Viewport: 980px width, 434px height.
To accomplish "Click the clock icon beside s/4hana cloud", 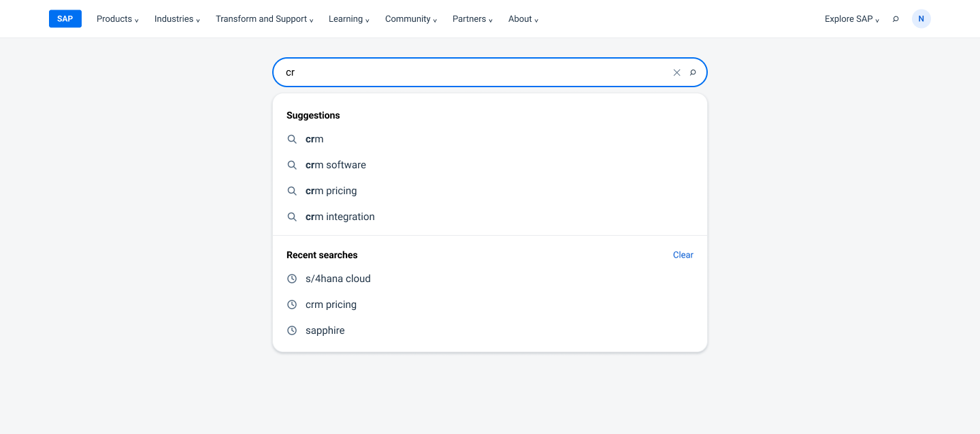I will click(x=292, y=279).
